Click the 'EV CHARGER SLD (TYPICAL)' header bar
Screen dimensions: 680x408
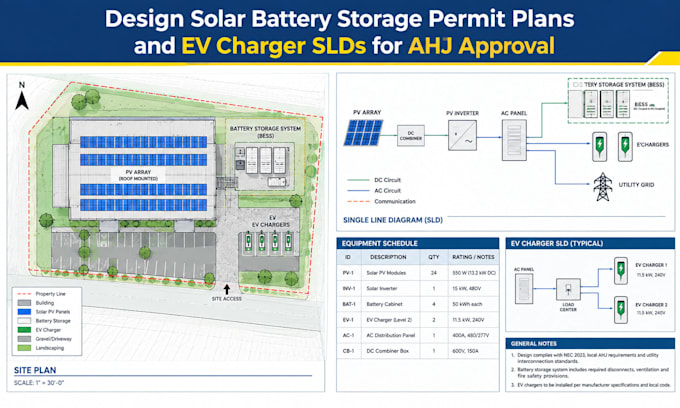tap(590, 243)
